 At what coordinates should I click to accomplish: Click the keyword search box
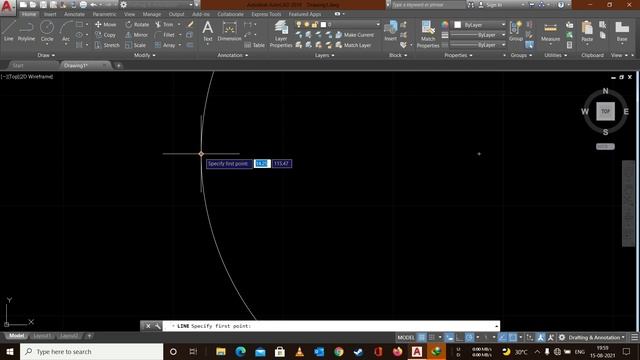click(x=428, y=5)
